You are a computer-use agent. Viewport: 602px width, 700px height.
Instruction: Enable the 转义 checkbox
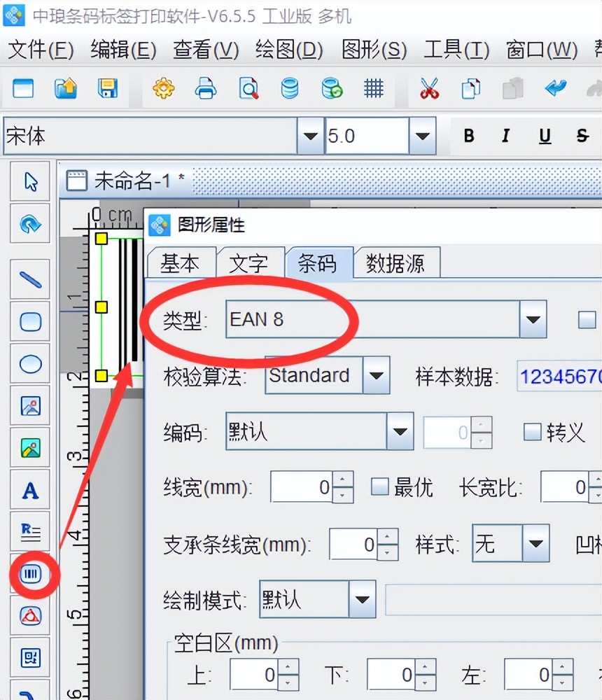[x=533, y=432]
